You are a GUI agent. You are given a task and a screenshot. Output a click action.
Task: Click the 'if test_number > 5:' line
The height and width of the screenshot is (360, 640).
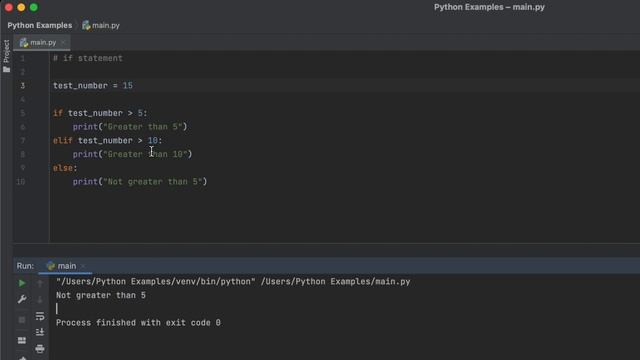click(x=100, y=113)
